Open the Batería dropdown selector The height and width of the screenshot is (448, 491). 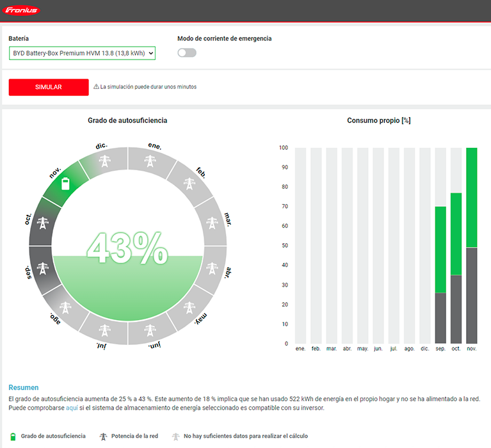pos(82,54)
